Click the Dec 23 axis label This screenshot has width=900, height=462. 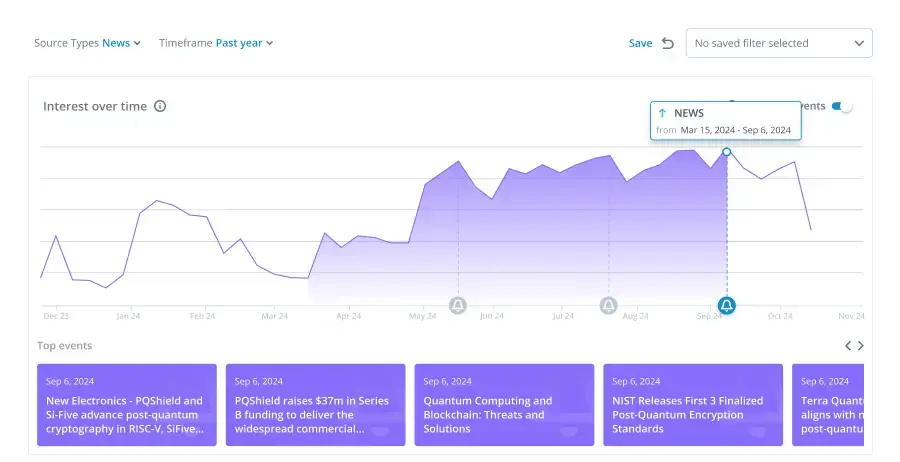[x=56, y=316]
